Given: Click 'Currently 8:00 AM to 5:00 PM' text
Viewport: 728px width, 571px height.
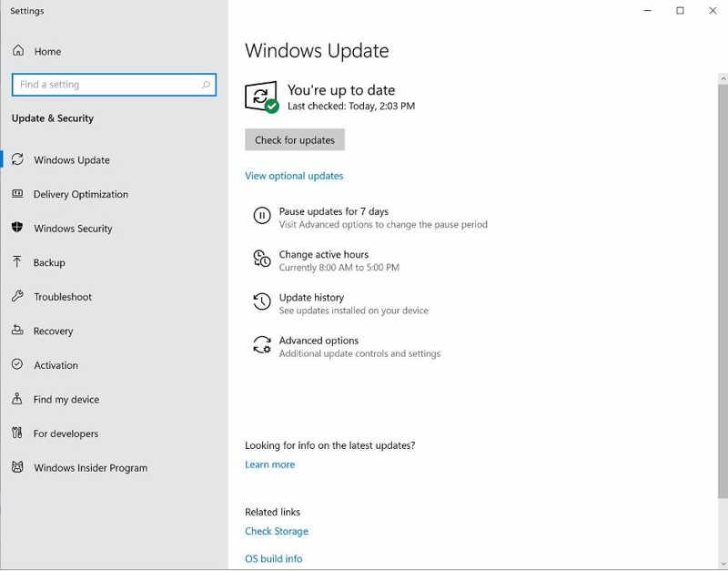Looking at the screenshot, I should click(x=339, y=268).
